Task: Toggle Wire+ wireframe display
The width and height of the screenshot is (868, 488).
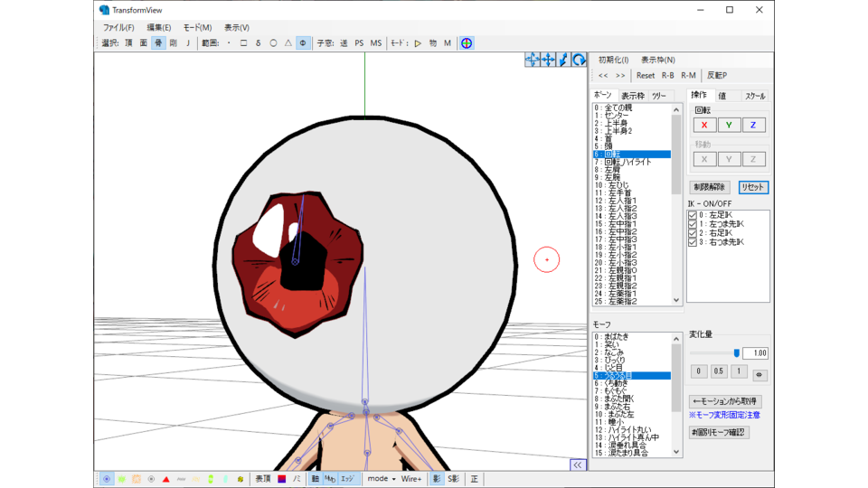Action: click(x=411, y=479)
